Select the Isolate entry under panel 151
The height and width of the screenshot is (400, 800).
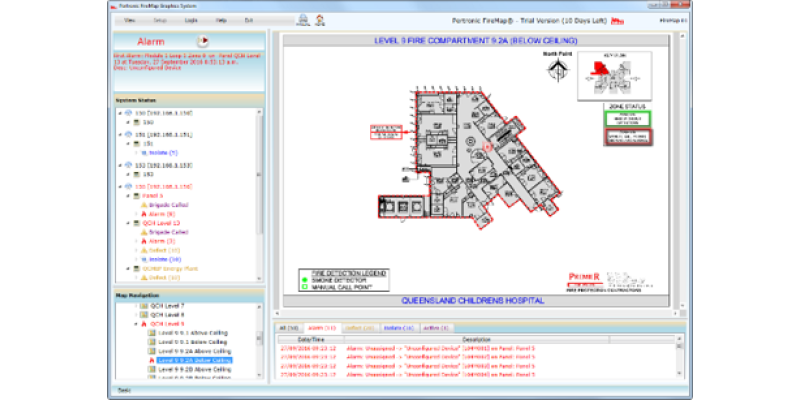(x=163, y=153)
